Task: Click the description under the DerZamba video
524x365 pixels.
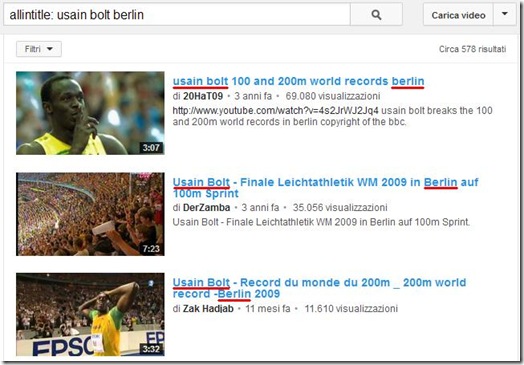Action: pos(321,222)
